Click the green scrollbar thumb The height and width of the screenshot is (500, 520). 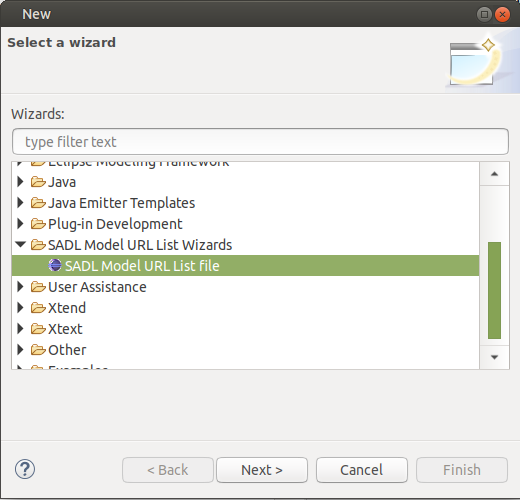[494, 290]
